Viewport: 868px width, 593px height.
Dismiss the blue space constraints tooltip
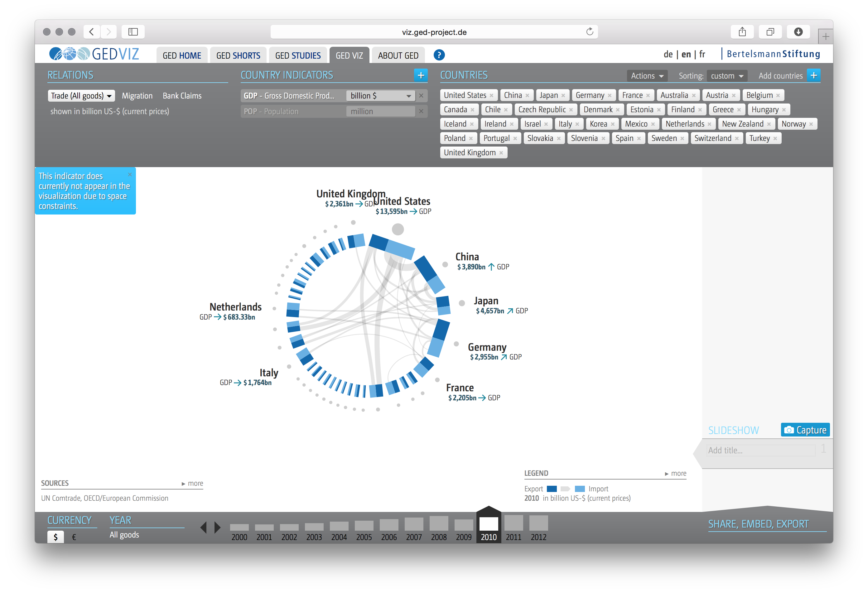[x=130, y=174]
